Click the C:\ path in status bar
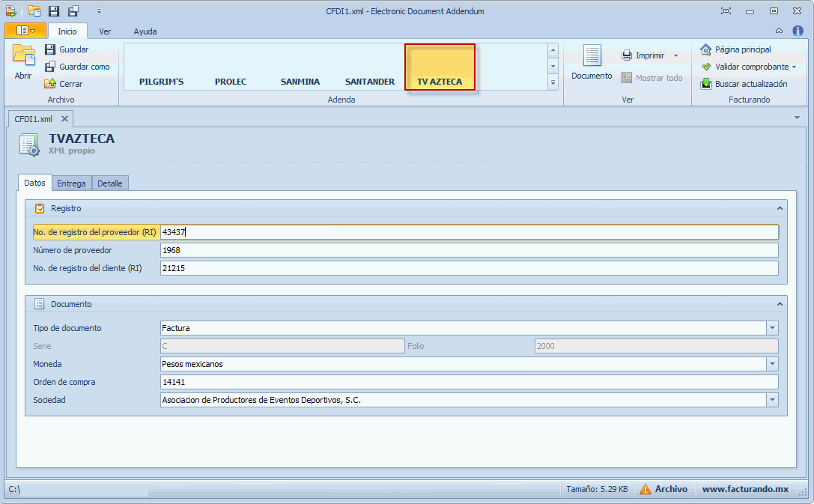 click(14, 489)
